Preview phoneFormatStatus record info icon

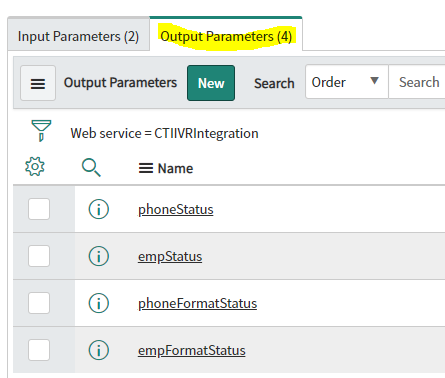(99, 303)
